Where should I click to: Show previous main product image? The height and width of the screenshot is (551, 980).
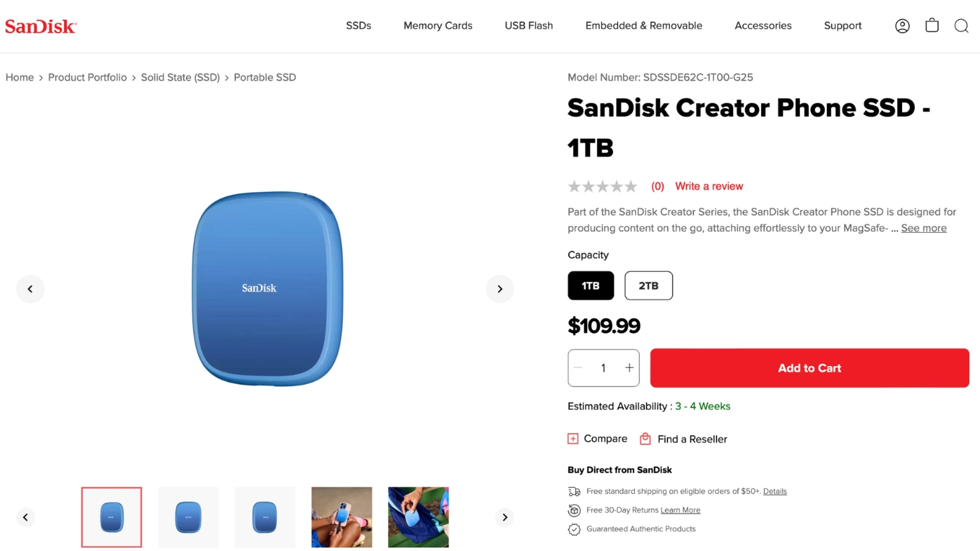(x=30, y=289)
